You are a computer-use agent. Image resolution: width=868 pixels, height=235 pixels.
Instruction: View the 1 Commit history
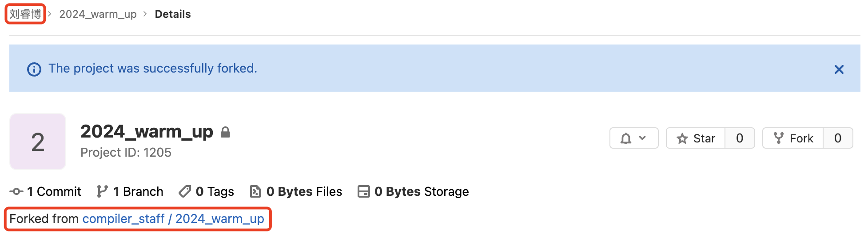pos(45,191)
